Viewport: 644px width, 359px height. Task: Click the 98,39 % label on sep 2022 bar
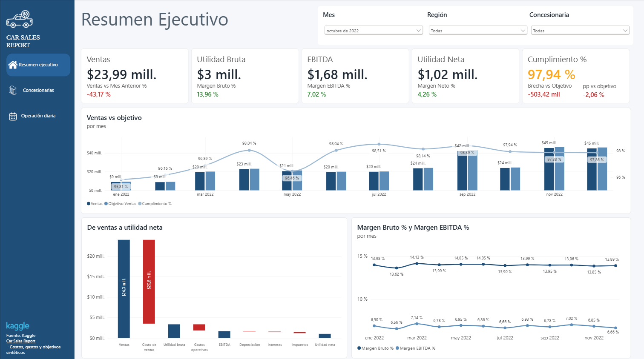[x=467, y=153]
